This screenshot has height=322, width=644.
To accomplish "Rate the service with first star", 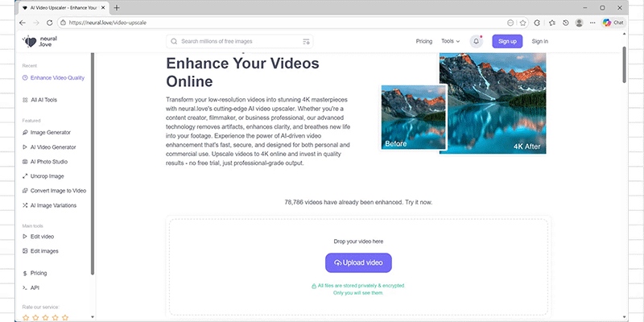I will 26,317.
